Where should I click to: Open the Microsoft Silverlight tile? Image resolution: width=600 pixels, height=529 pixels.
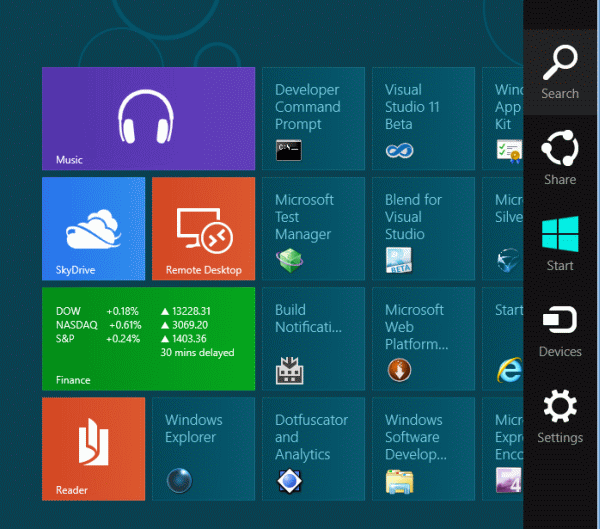503,229
